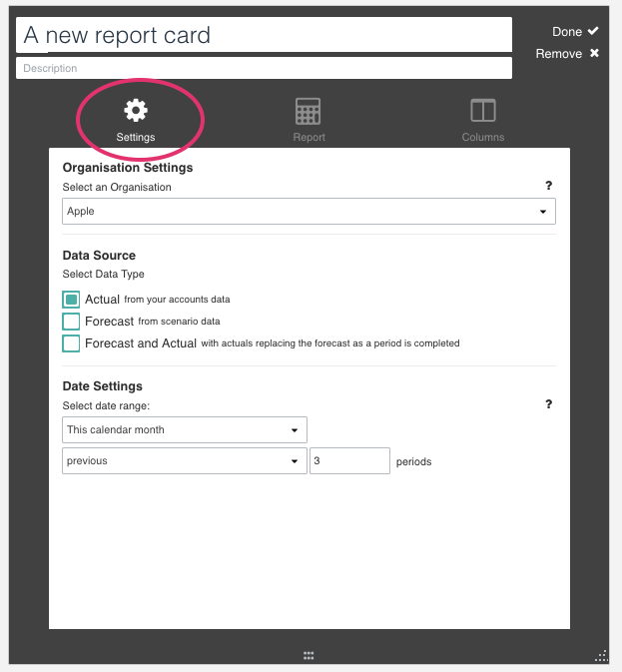Click the Select date range label

pyautogui.click(x=106, y=405)
